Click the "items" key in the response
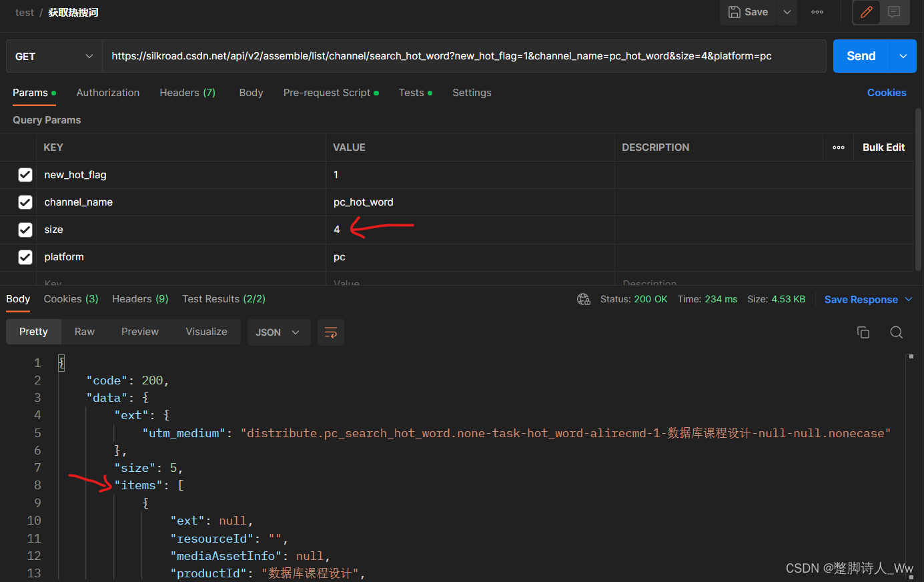The image size is (924, 582). [139, 485]
